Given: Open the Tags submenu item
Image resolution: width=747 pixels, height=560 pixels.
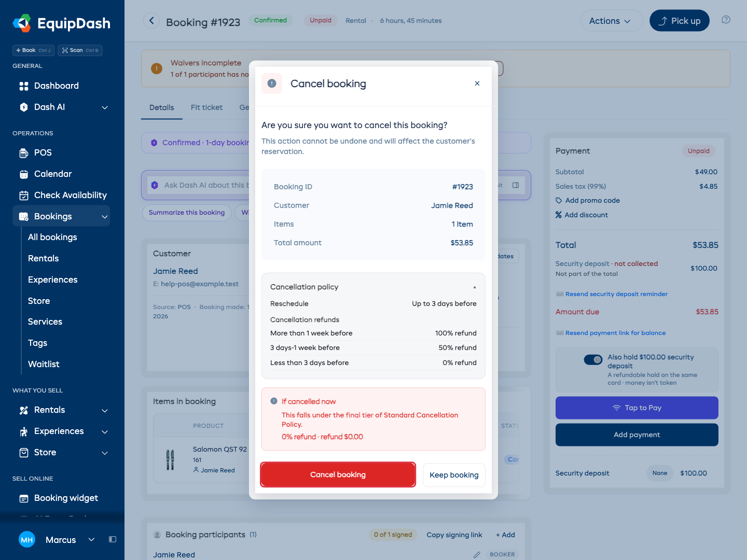Looking at the screenshot, I should [x=37, y=343].
